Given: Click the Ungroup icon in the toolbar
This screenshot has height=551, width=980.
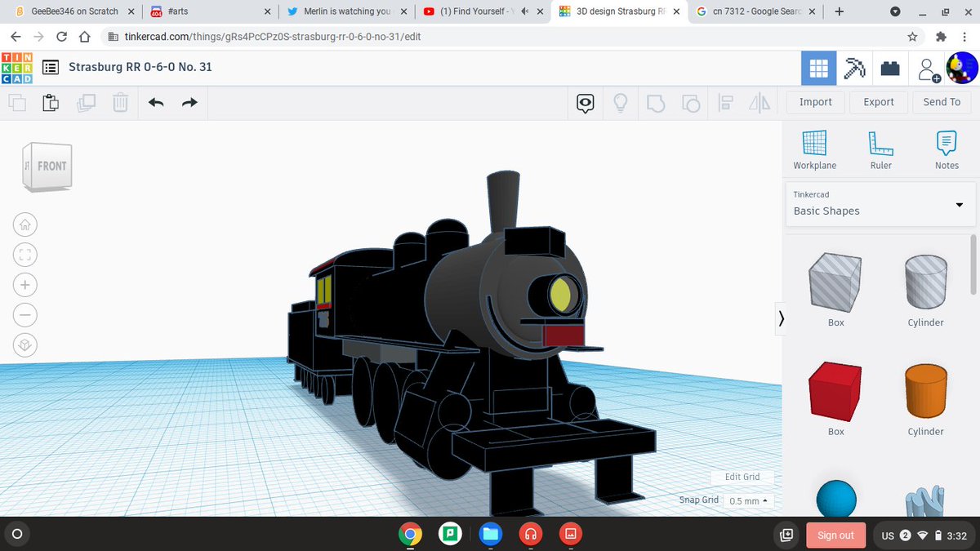Looking at the screenshot, I should coord(692,102).
